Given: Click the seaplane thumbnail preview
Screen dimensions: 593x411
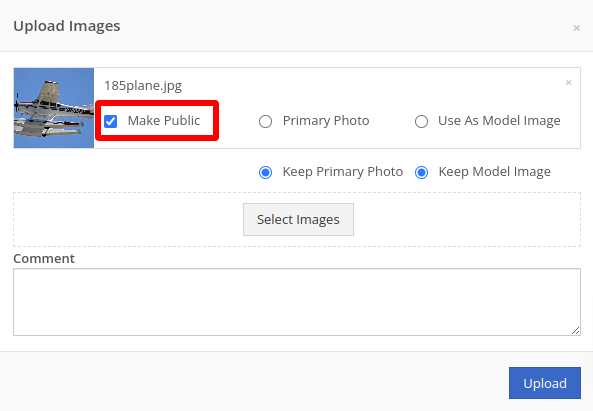Looking at the screenshot, I should pyautogui.click(x=54, y=108).
